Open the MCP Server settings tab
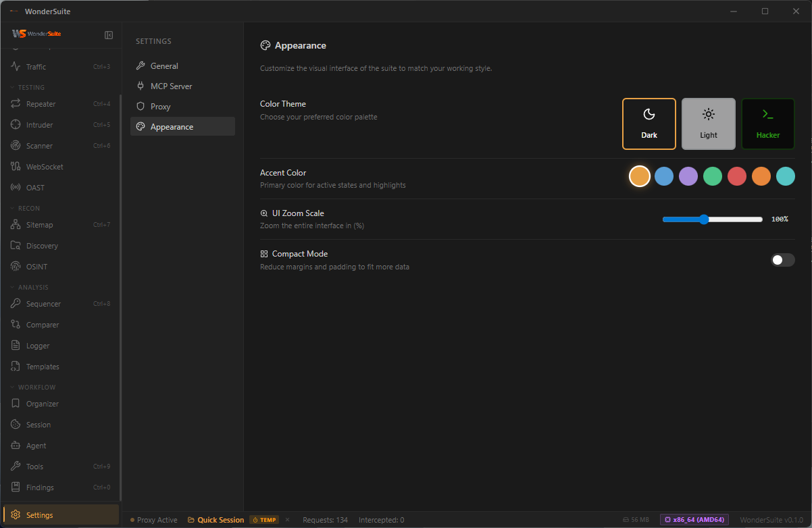The height and width of the screenshot is (528, 812). click(182, 86)
